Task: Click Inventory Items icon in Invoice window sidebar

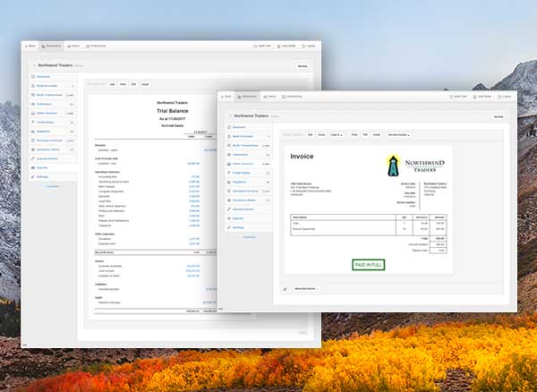Action: (x=229, y=200)
